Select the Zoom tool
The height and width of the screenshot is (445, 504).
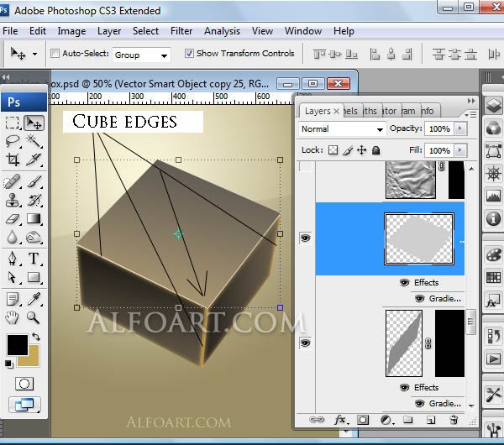click(x=34, y=317)
